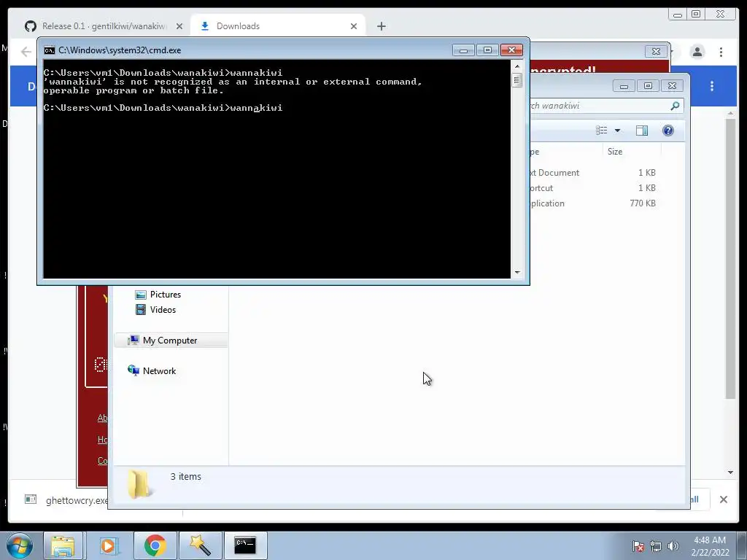Select the 770 KB application file row
Viewport: 747px width, 560px height.
coord(594,203)
